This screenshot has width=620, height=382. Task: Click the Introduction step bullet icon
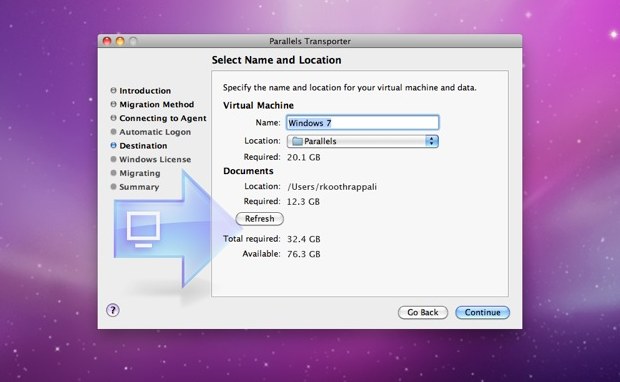(x=113, y=90)
